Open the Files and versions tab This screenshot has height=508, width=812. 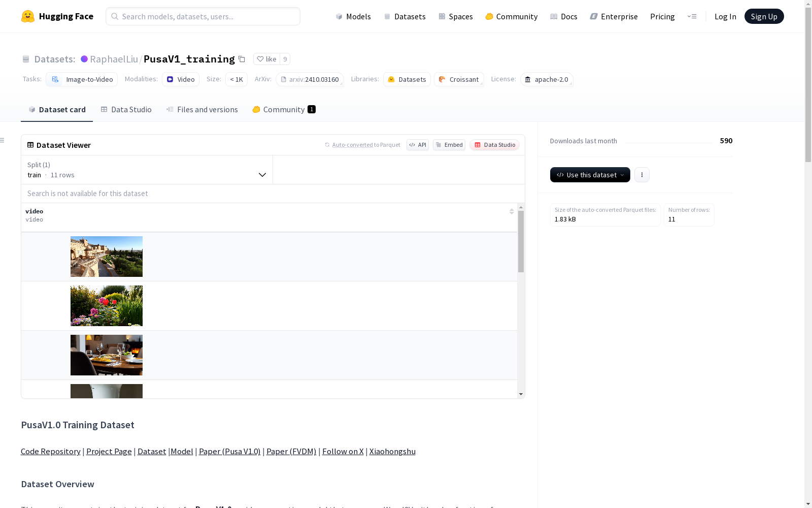pos(202,109)
